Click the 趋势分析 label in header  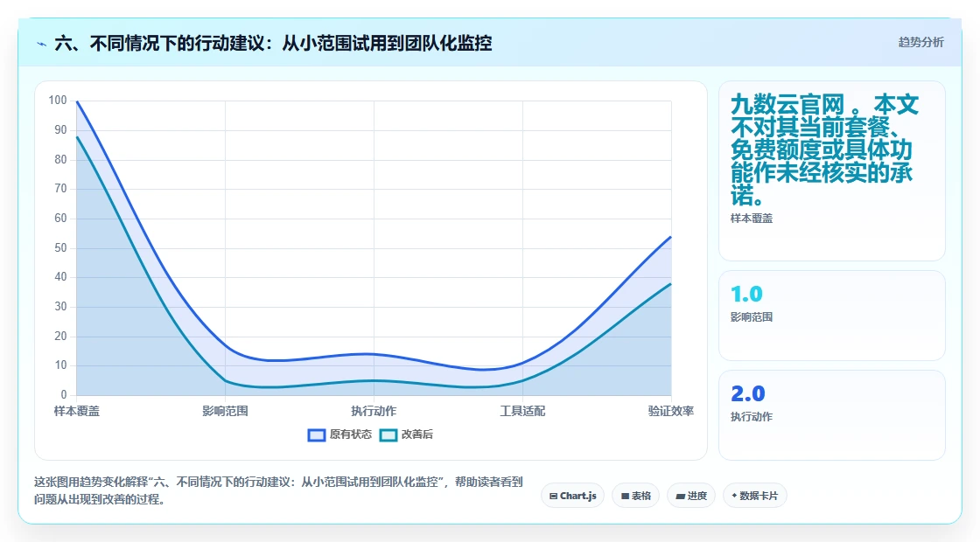coord(920,43)
